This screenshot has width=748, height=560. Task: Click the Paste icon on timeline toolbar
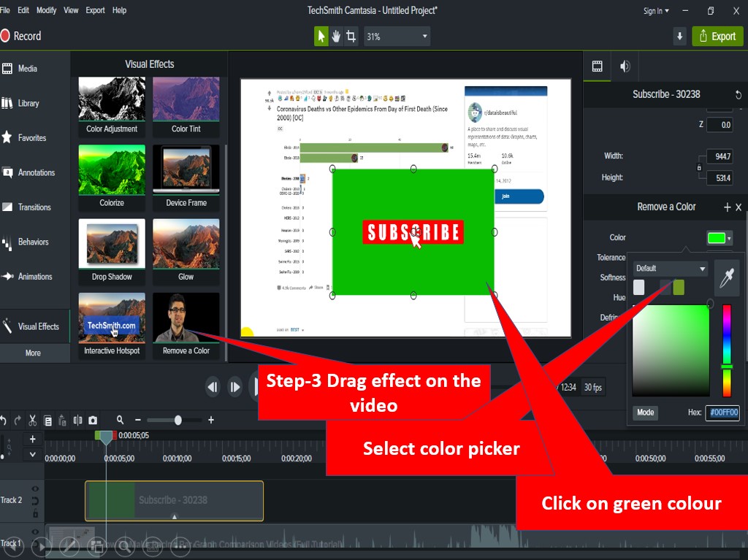63,421
